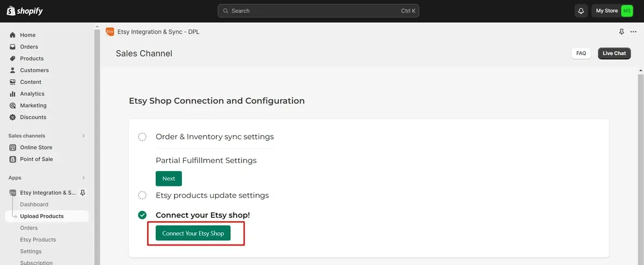Expand the Sales channels section chevron
The width and height of the screenshot is (644, 265).
pos(83,136)
